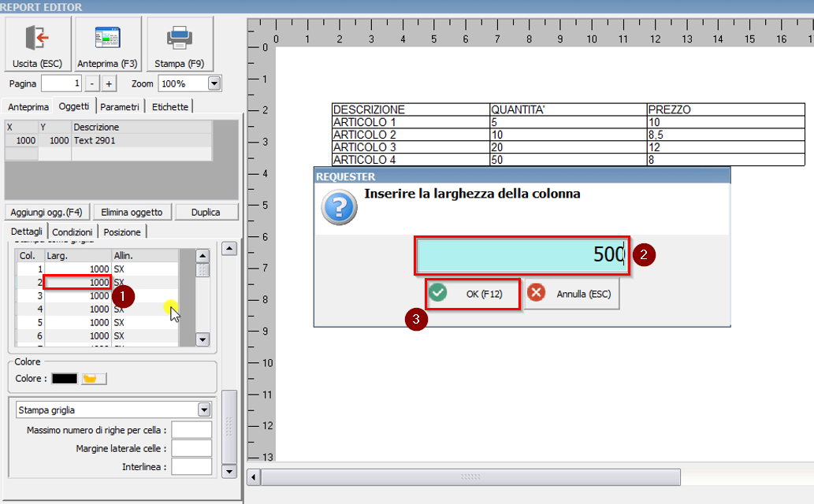Click the Elimina oggetto button

click(132, 212)
